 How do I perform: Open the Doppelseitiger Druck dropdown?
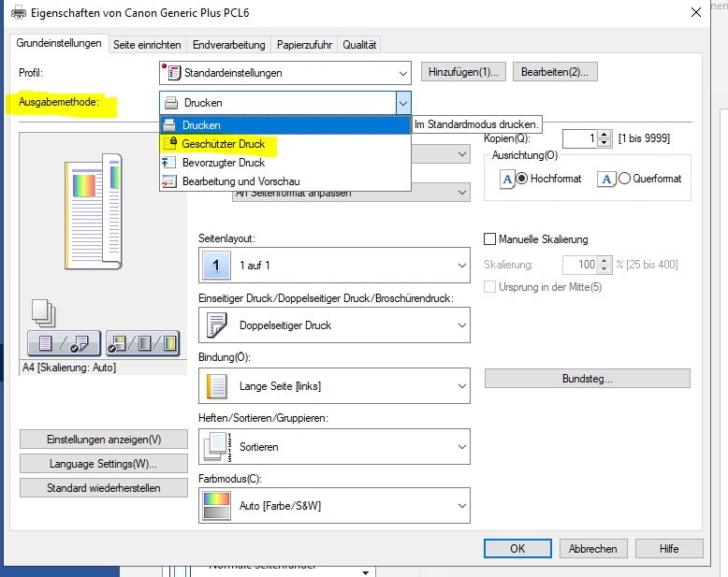tap(334, 325)
